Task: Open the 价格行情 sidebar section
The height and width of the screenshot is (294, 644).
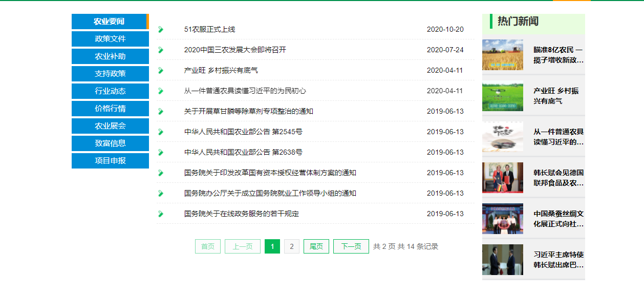Action: pos(110,109)
